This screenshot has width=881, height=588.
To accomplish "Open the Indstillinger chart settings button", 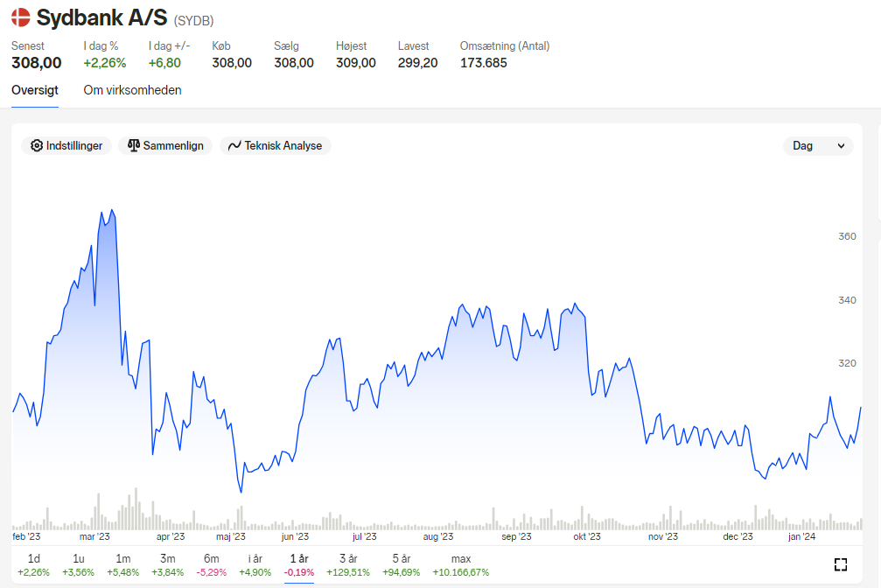I will (66, 145).
